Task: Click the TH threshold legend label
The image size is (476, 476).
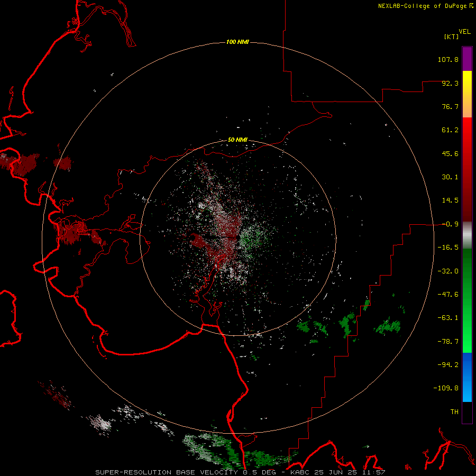Action: pos(454,412)
